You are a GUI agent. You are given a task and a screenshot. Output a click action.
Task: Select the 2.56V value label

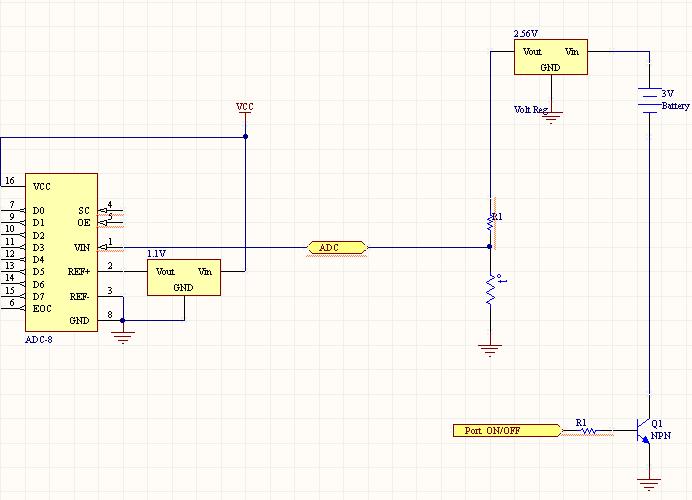[x=526, y=34]
